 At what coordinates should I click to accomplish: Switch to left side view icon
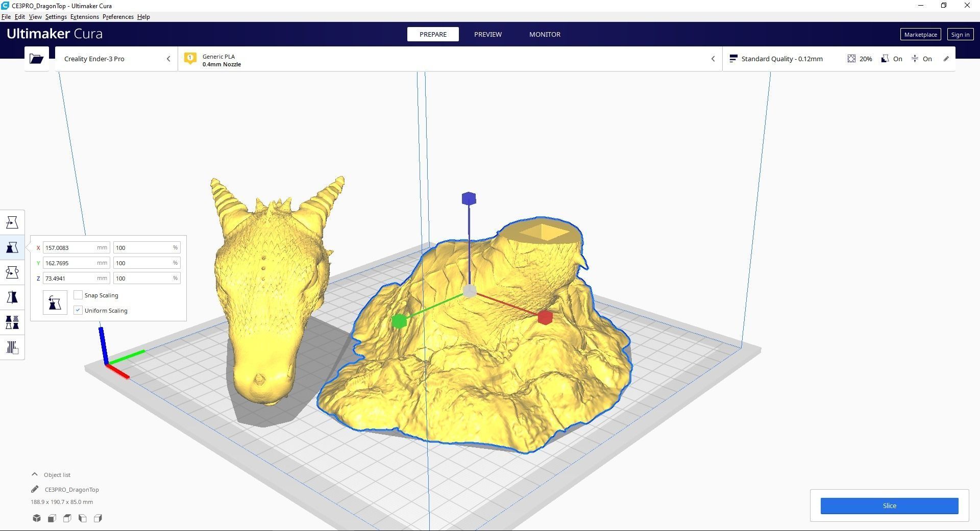(x=83, y=518)
